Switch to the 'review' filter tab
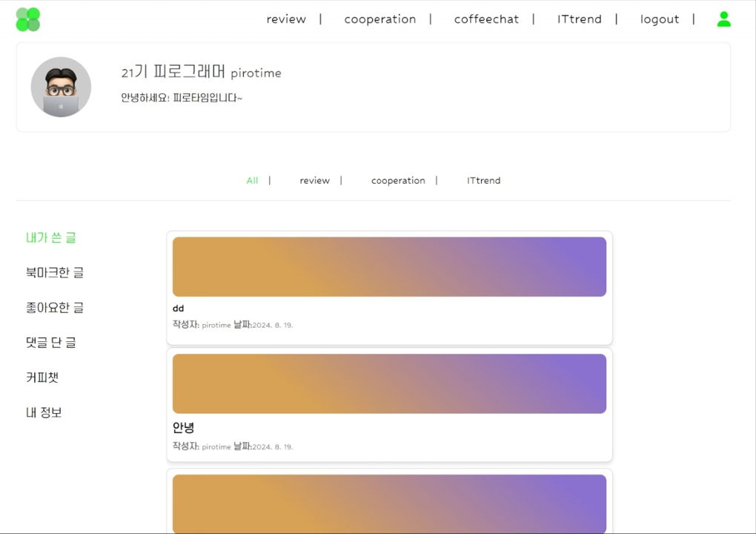The width and height of the screenshot is (756, 534). pyautogui.click(x=314, y=180)
